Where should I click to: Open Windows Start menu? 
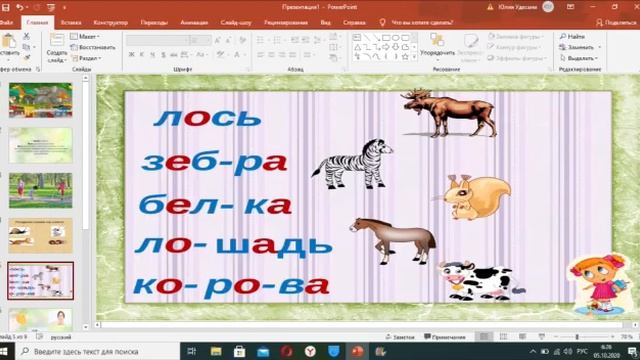[x=5, y=351]
